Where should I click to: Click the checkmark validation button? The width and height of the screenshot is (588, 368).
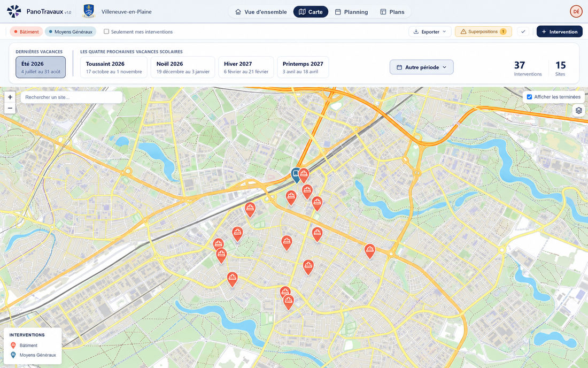pyautogui.click(x=523, y=32)
